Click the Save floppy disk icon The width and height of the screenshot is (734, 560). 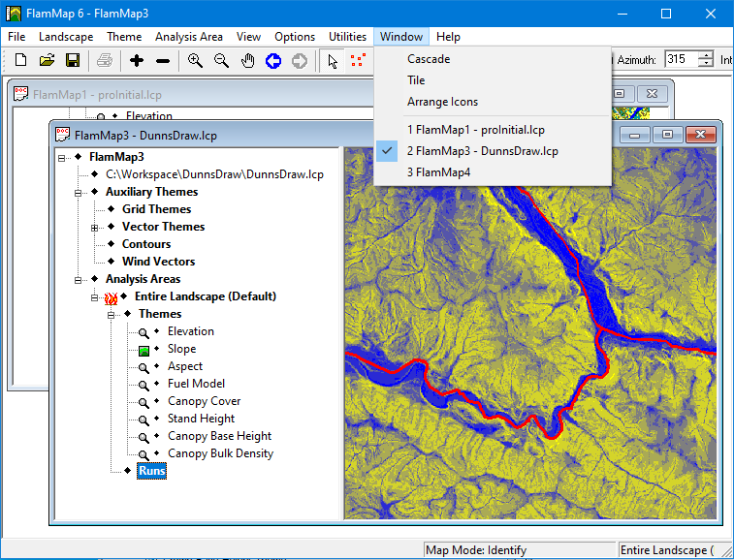pos(73,60)
